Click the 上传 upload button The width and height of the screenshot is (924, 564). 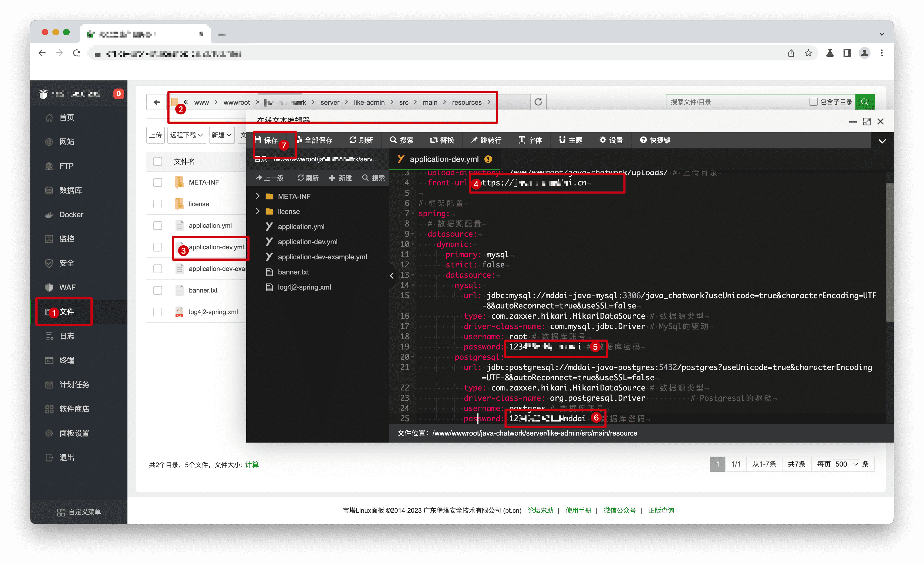(156, 135)
